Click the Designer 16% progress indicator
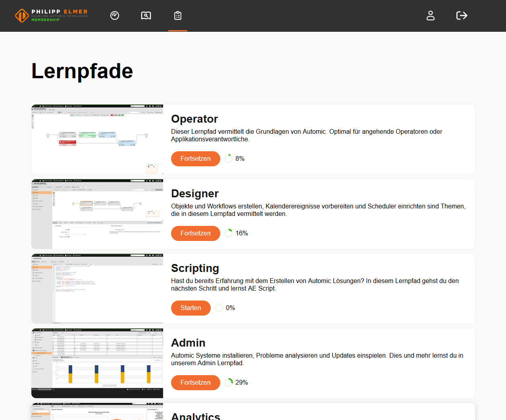Screen dimensions: 506x420 [x=228, y=233]
